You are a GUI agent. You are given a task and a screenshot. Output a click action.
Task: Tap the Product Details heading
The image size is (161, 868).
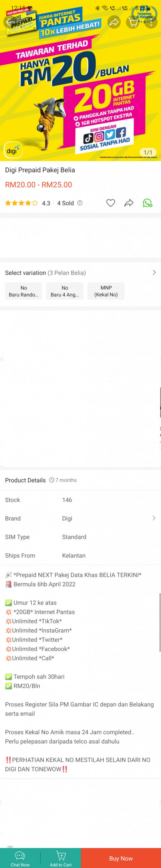click(x=25, y=480)
